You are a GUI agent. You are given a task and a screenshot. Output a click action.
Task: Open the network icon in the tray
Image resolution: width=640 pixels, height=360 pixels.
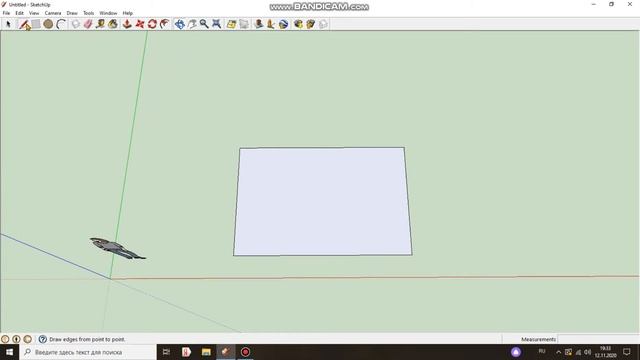[578, 352]
